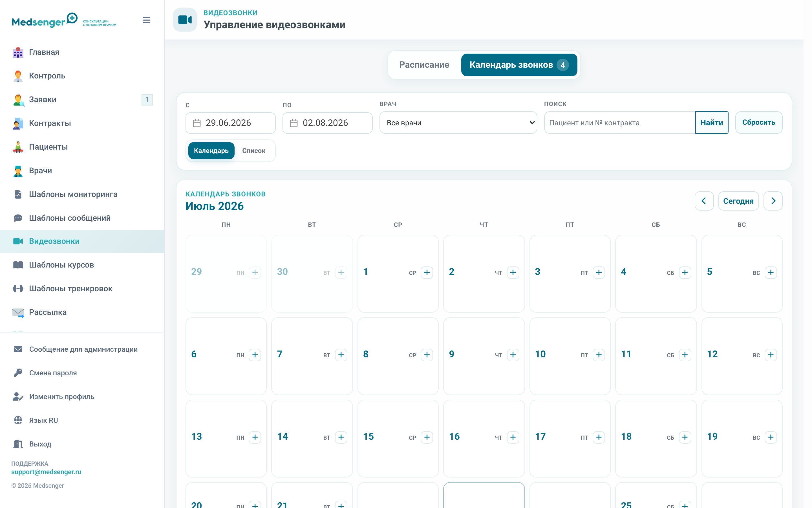The height and width of the screenshot is (508, 812).
Task: Click the Шаблоны тренировок dumbbell icon
Action: (18, 289)
